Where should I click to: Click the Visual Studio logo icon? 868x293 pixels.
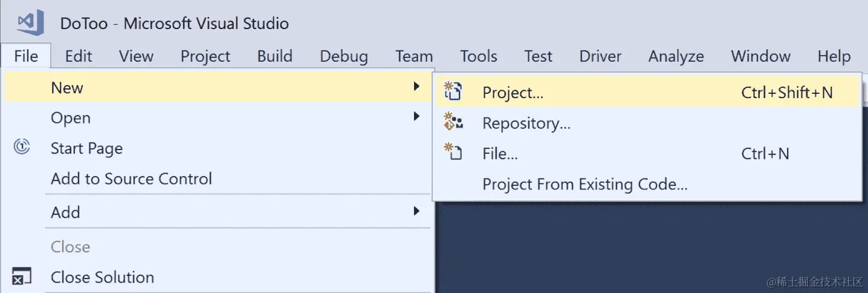tap(31, 24)
